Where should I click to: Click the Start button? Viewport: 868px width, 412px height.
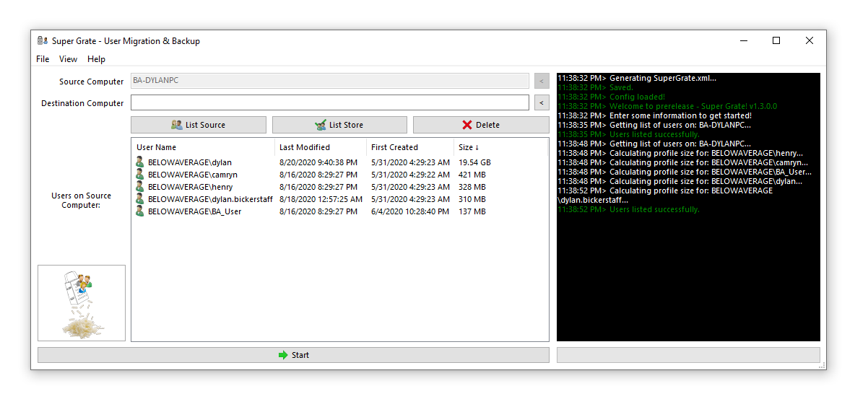[293, 355]
